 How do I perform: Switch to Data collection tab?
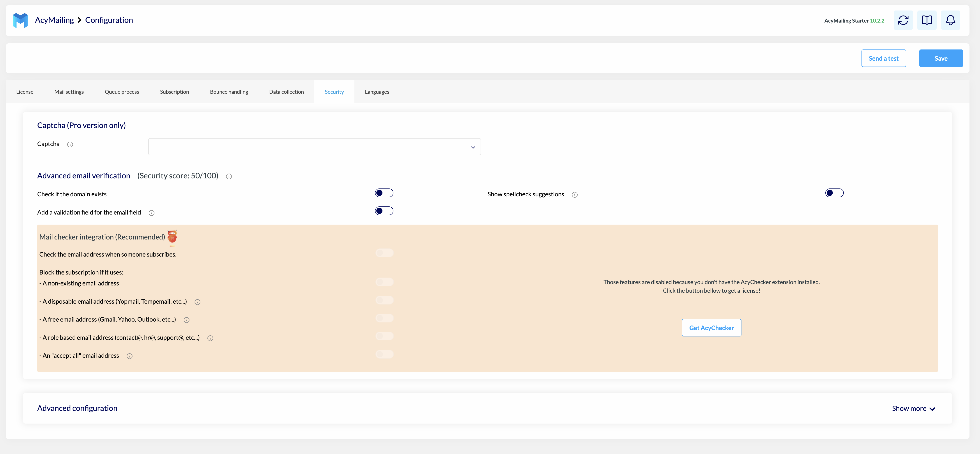click(287, 92)
